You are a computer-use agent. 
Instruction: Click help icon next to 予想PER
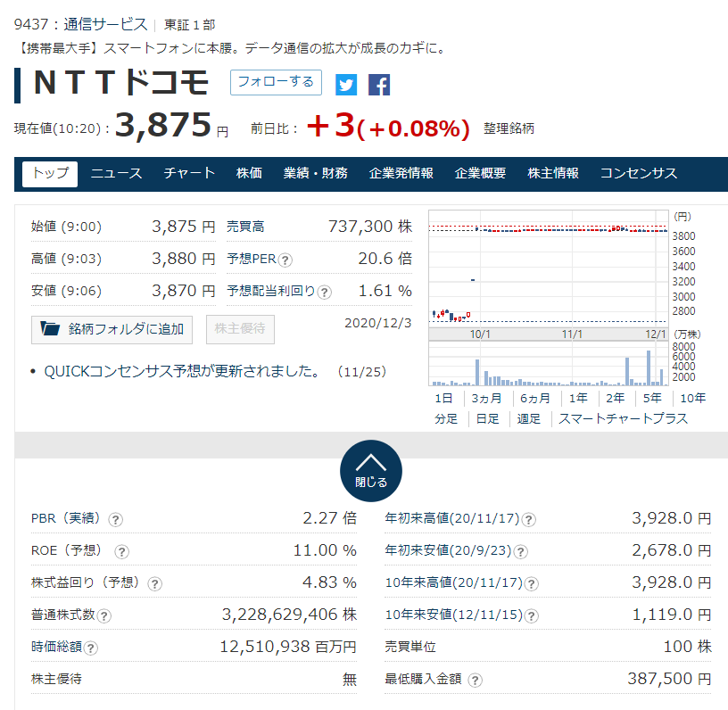tap(285, 260)
